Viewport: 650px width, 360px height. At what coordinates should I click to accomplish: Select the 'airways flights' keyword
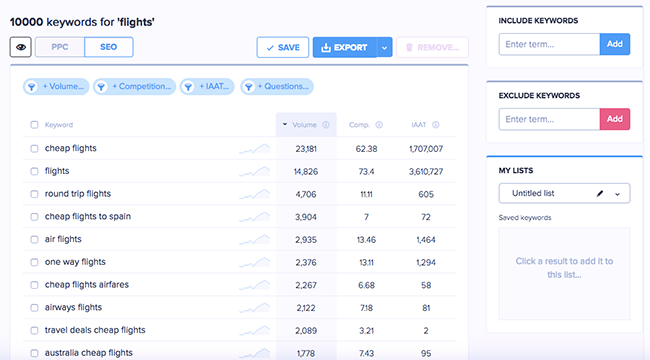73,307
